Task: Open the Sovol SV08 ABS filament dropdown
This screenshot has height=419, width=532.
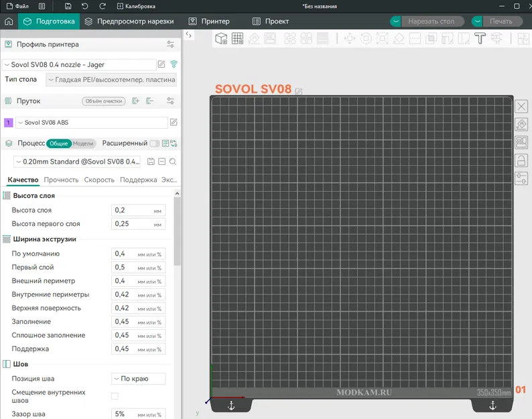Action: 92,123
